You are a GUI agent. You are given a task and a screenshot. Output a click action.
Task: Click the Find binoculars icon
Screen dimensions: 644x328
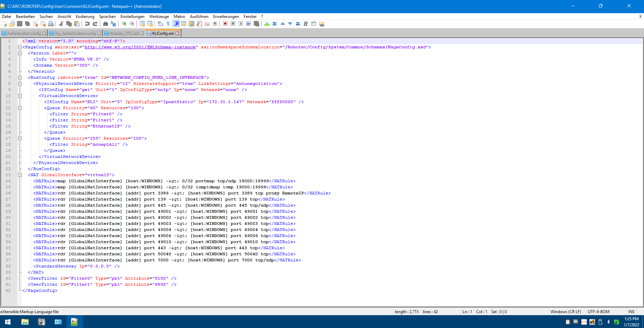pos(105,24)
